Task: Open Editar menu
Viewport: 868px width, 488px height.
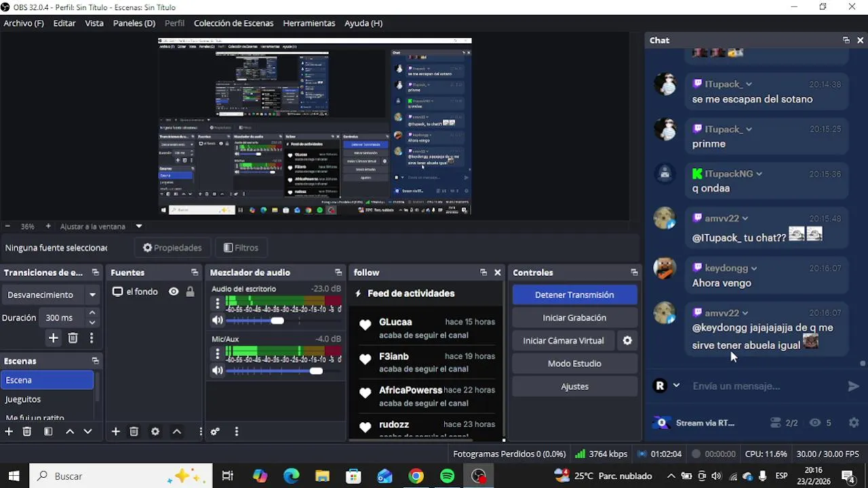Action: 64,23
